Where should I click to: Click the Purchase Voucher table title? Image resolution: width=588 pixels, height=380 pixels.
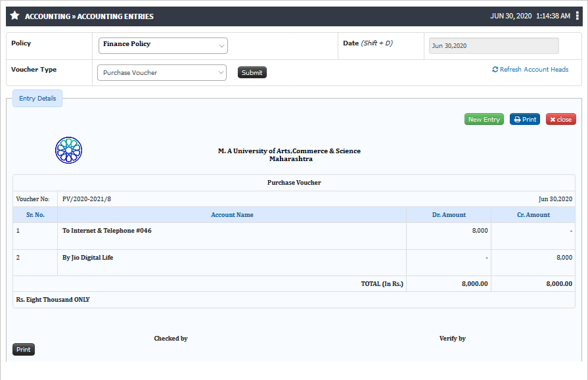[x=294, y=183]
